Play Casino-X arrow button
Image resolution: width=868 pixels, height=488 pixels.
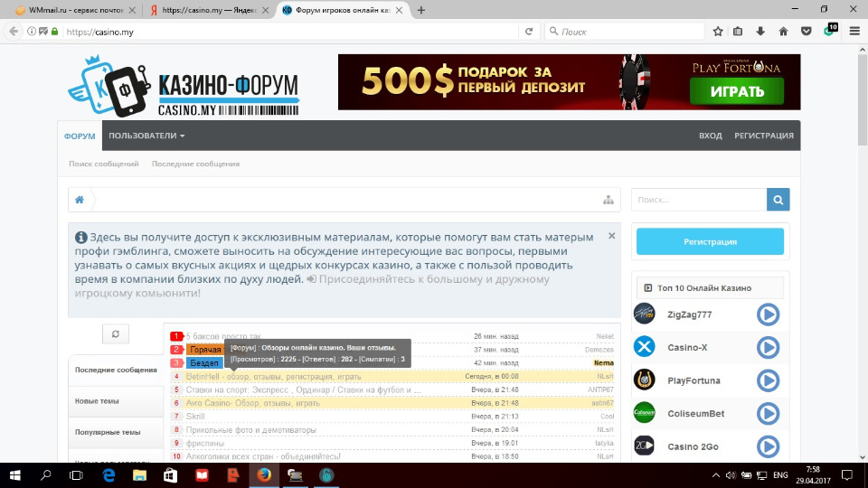tap(768, 347)
